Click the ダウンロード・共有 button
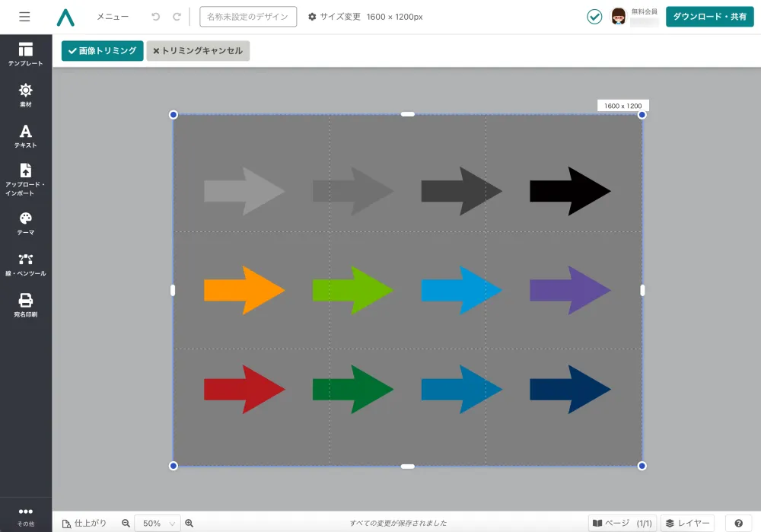 (709, 17)
